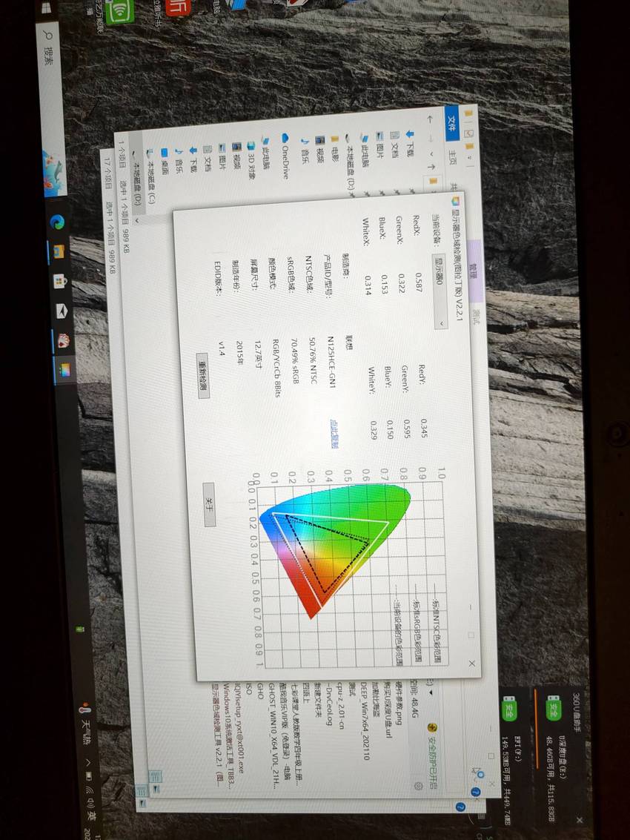Select the 购买U深度U盘.url file
This screenshot has height=840, width=630.
tap(387, 710)
